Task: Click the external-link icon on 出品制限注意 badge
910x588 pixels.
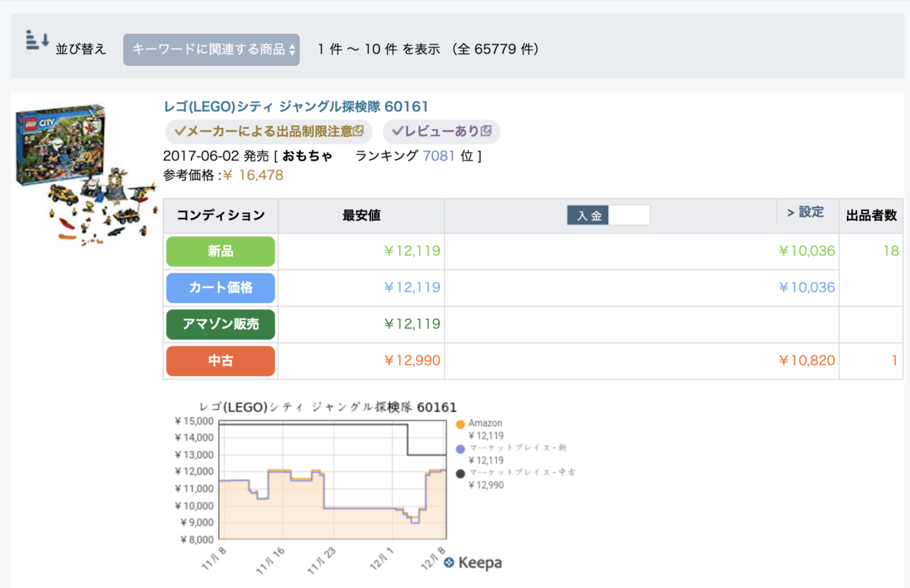Action: tap(359, 131)
